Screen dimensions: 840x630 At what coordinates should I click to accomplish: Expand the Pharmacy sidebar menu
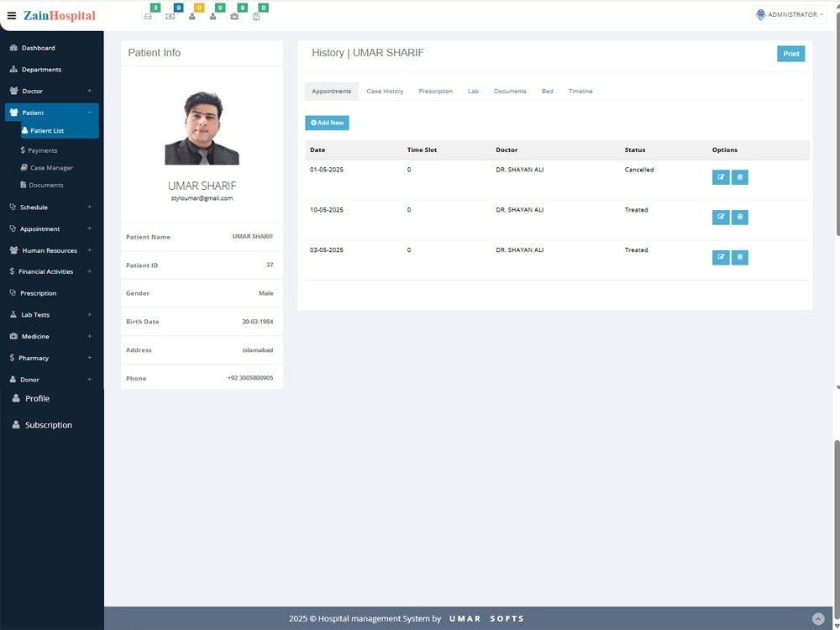click(51, 358)
